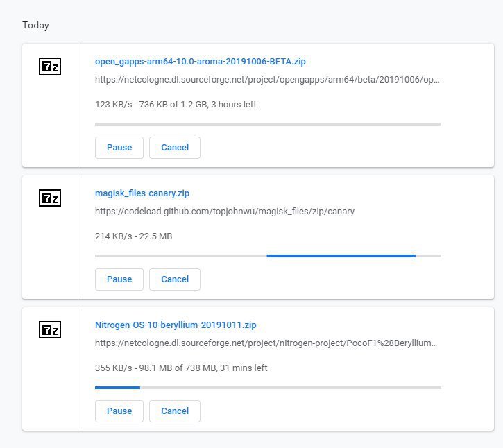
Task: Click the codeload.github.com magisk source URL
Action: pyautogui.click(x=224, y=211)
